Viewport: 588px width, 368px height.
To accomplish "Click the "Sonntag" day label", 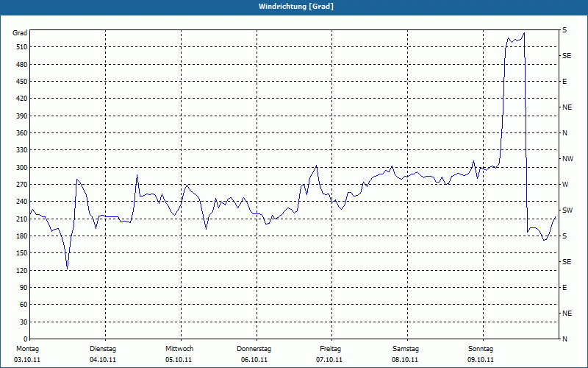I will pos(481,349).
